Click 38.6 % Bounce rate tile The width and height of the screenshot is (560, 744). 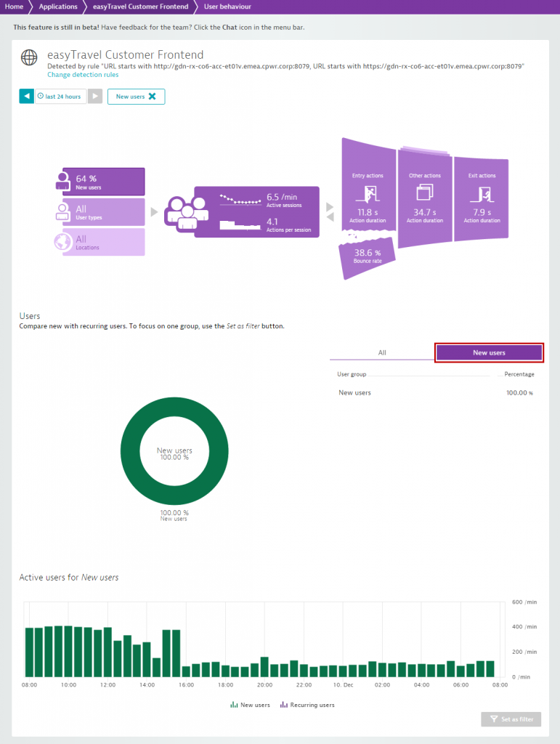[368, 256]
